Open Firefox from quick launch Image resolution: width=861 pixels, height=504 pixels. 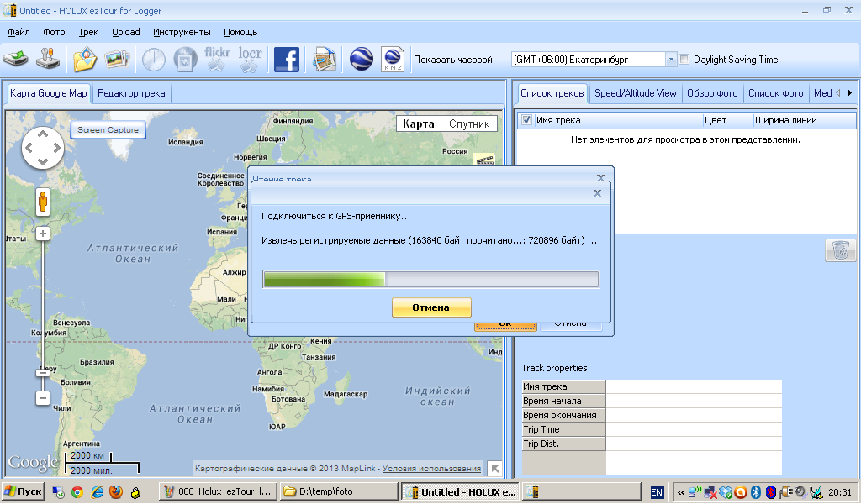tap(116, 492)
